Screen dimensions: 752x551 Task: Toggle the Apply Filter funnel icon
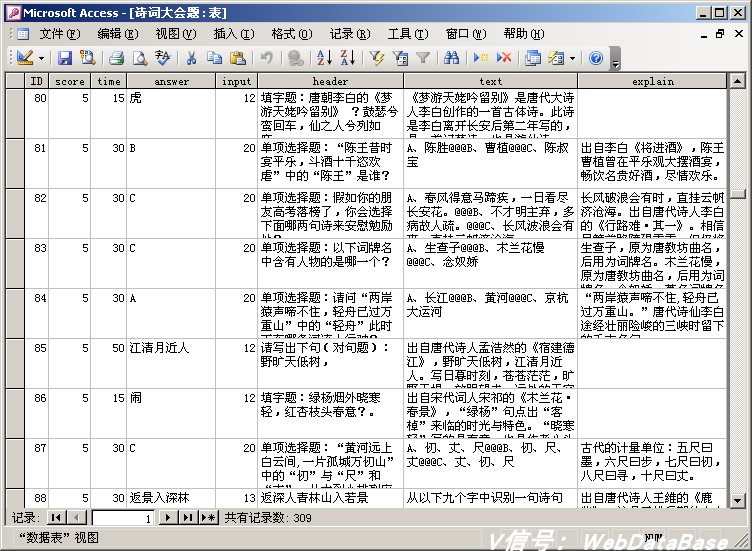(x=423, y=58)
